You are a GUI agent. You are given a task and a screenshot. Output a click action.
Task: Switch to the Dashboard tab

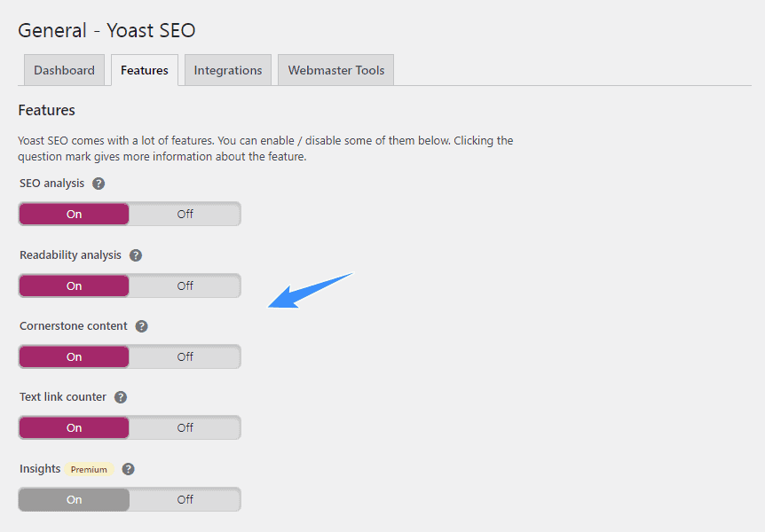[65, 70]
